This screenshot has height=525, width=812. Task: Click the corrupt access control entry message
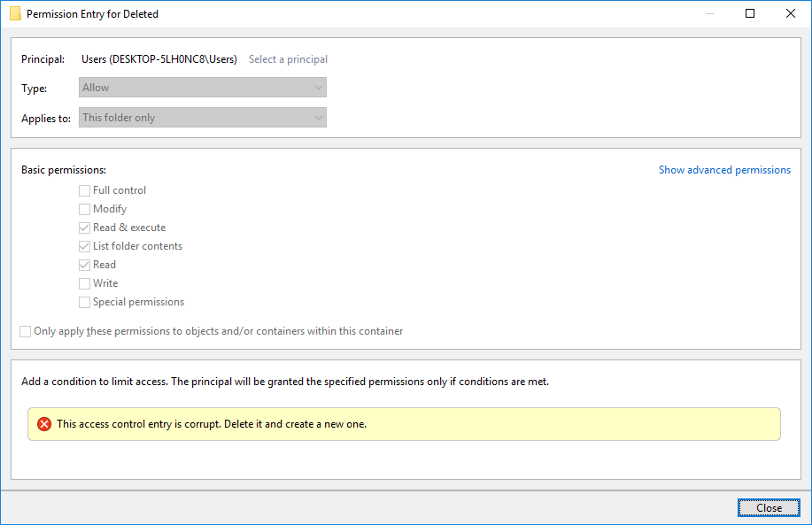(212, 424)
